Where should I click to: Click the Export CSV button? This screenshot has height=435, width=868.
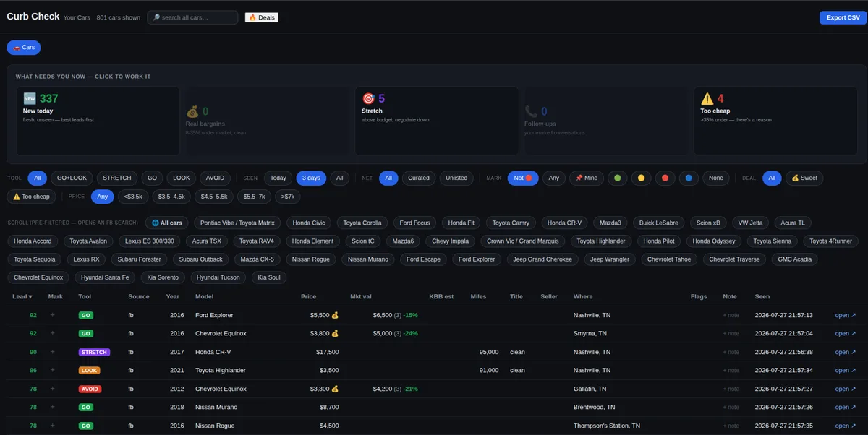tap(843, 17)
